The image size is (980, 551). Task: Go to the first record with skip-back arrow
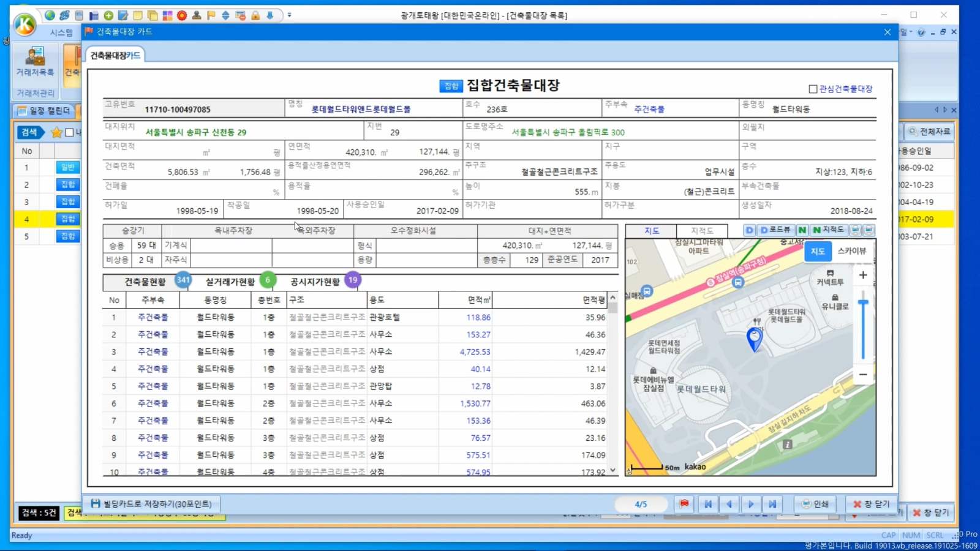point(707,504)
